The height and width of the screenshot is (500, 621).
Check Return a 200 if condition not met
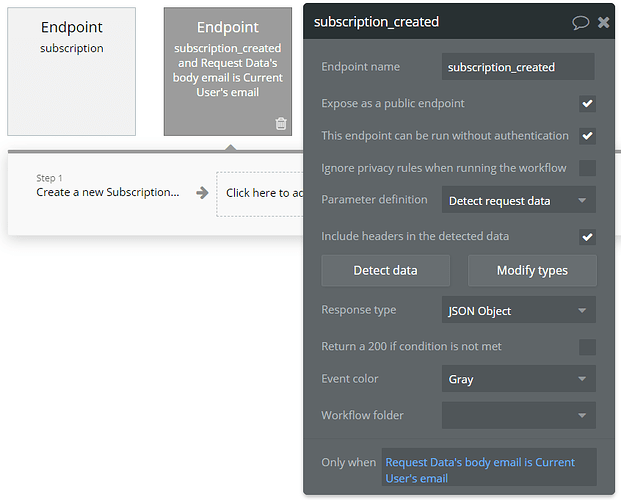pos(587,347)
